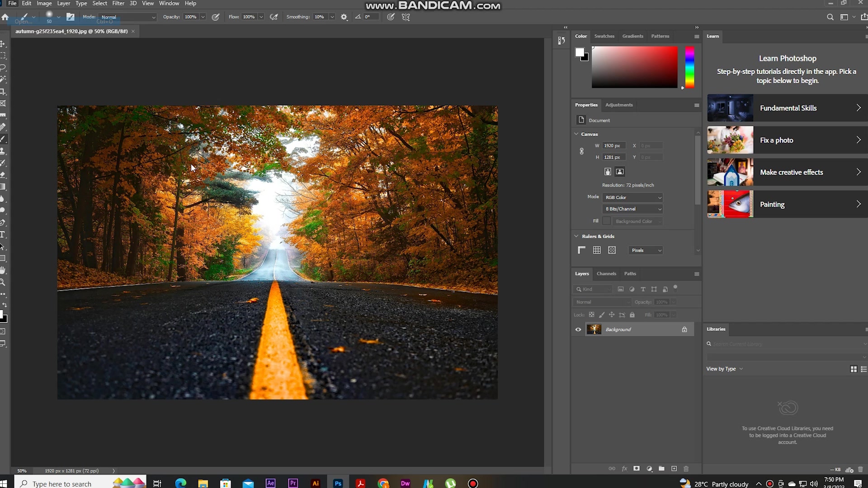Click the delete layer trash icon
868x488 pixels.
[686, 469]
